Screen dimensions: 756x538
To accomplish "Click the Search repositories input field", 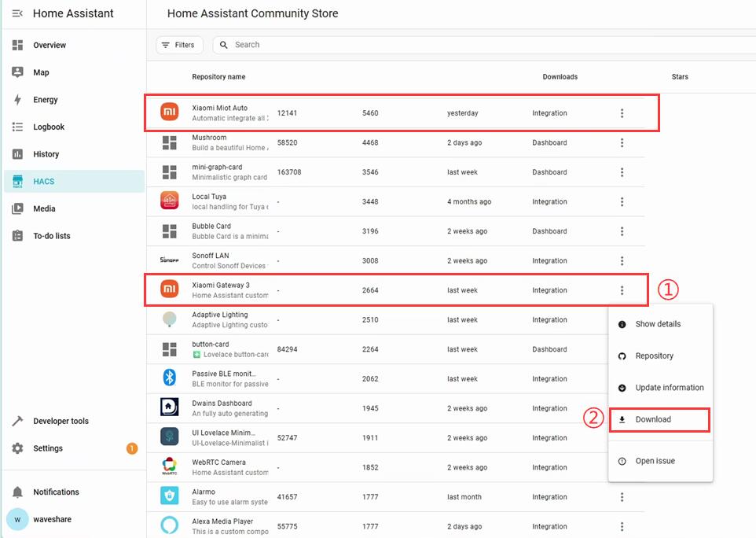I will coord(472,45).
